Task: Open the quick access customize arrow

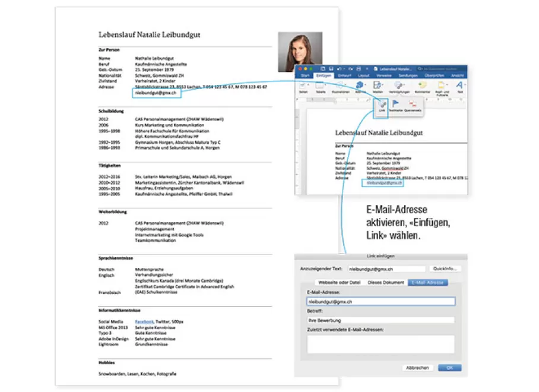Action: [x=367, y=69]
